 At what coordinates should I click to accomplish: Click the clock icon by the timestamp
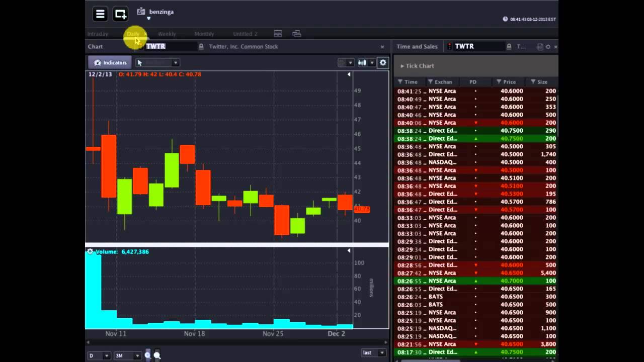505,19
